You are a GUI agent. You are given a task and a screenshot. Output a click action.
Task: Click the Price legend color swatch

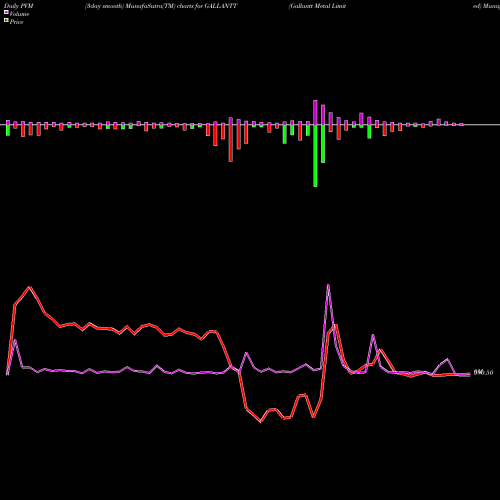pos(6,21)
